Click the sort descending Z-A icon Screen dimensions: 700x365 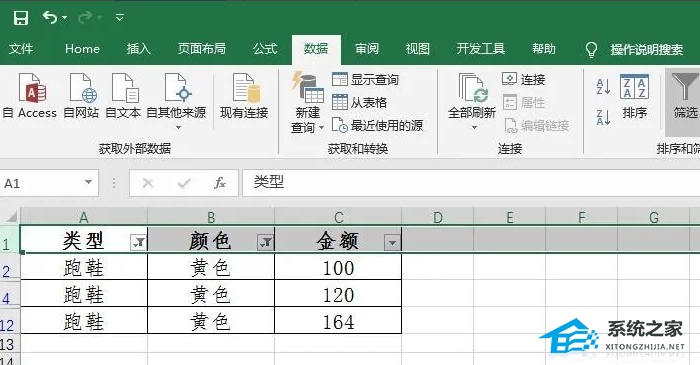tap(603, 117)
